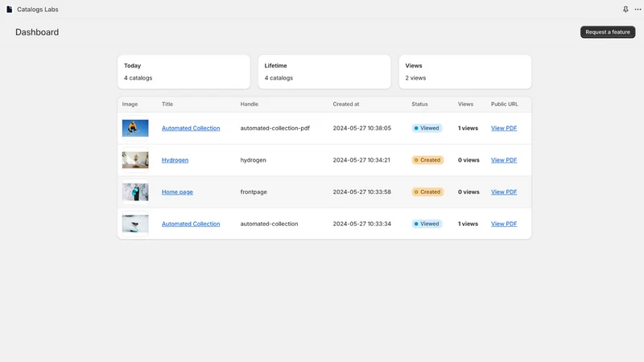644x362 pixels.
Task: Click the date 2024-05-27 10:33:58
Action: (x=361, y=191)
